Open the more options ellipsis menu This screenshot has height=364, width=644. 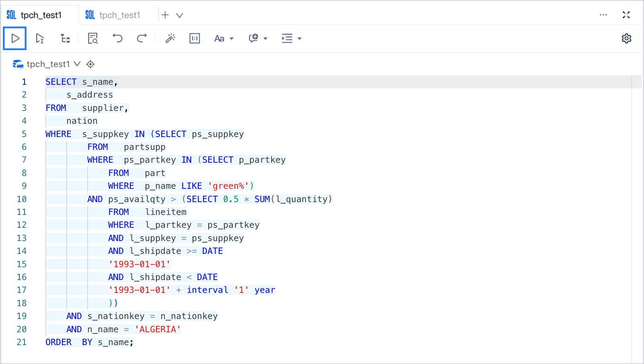(603, 15)
